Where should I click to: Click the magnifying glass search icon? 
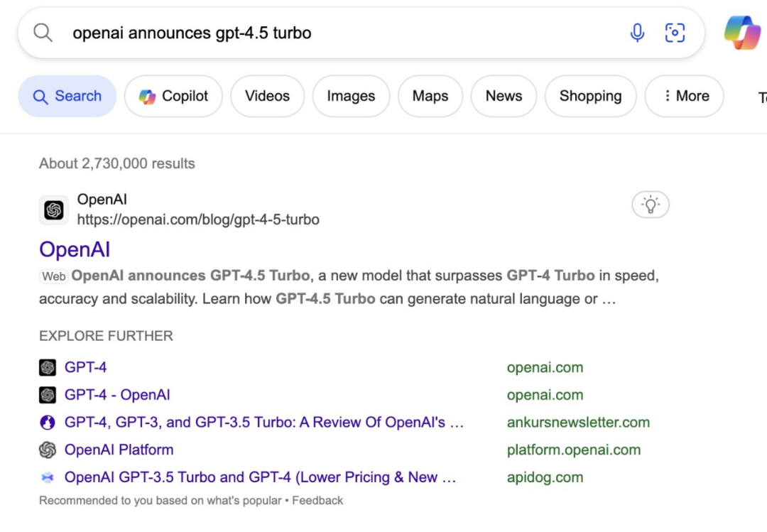[42, 32]
